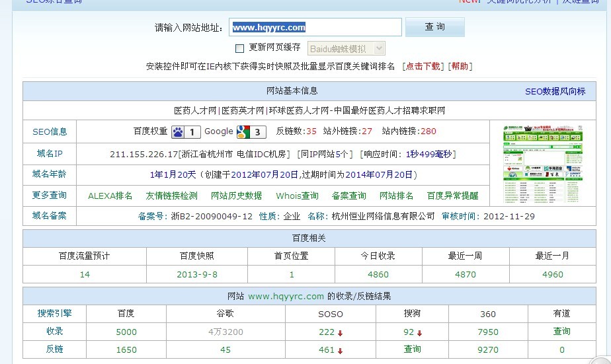Click the 今日收录 value 4860

click(x=378, y=275)
